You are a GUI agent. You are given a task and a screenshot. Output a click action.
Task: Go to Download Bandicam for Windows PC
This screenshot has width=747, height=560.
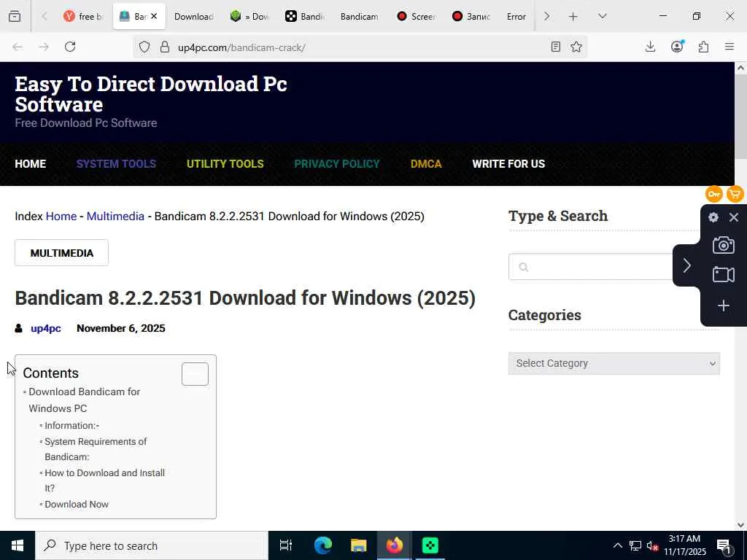[85, 400]
